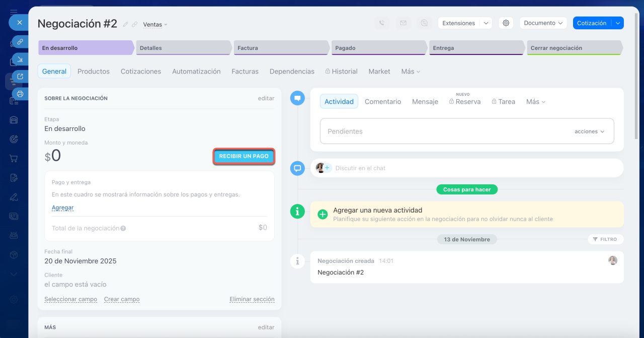Open the Ventas pipeline dropdown
This screenshot has height=338, width=644.
pyautogui.click(x=155, y=24)
